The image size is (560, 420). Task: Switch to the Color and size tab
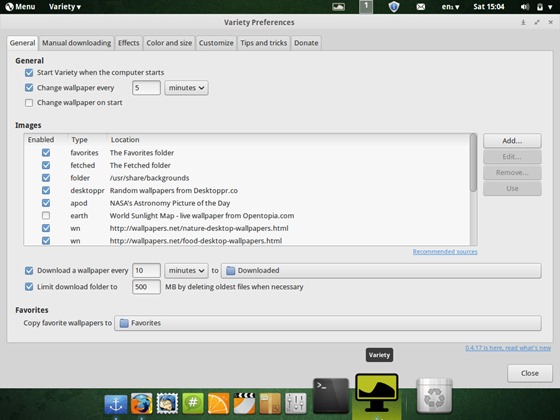point(169,43)
